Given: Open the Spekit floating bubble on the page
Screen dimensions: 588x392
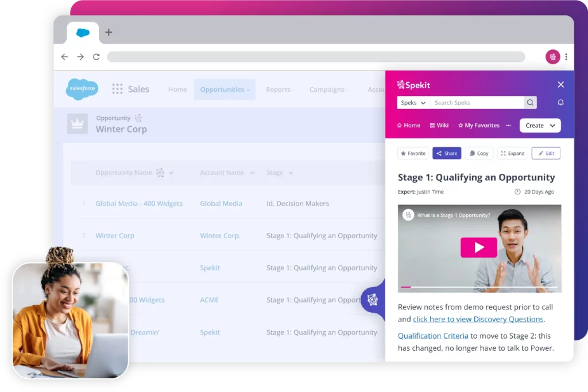Looking at the screenshot, I should (374, 300).
